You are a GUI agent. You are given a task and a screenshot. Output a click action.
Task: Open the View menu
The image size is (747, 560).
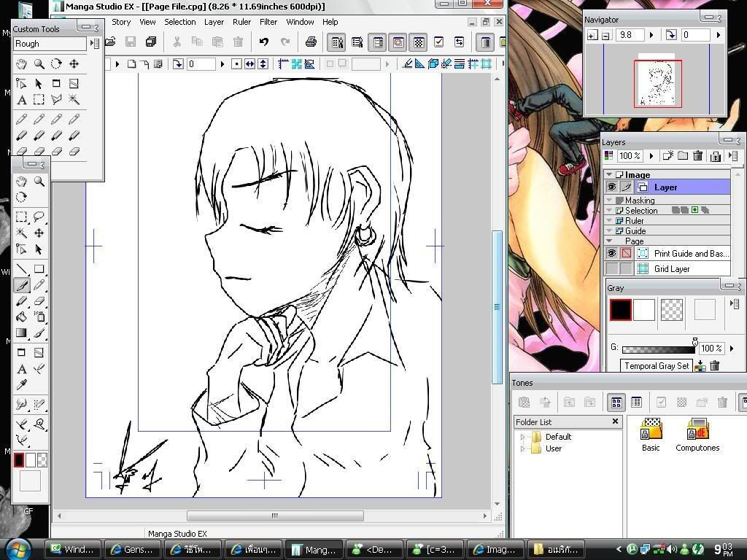[x=147, y=22]
